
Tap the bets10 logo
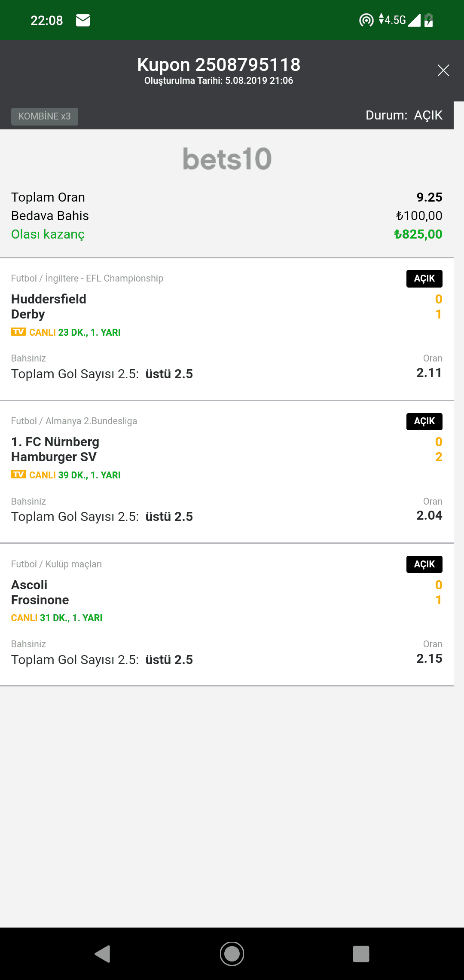pos(227,159)
